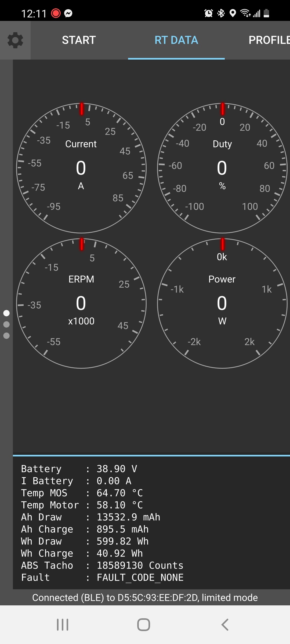Open the settings gear menu
Image resolution: width=290 pixels, height=644 pixels.
15,40
